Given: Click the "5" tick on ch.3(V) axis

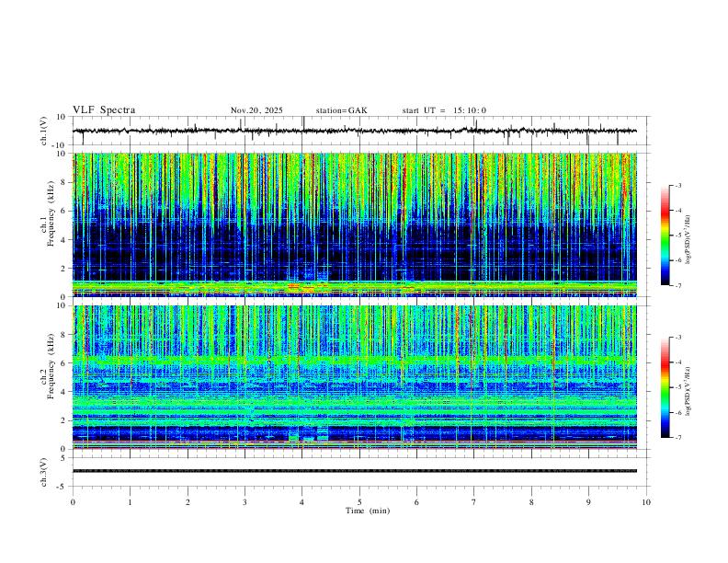Looking at the screenshot, I should pyautogui.click(x=64, y=458).
